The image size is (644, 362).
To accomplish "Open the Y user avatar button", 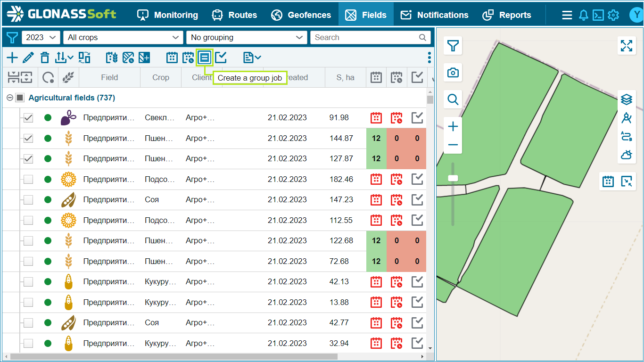I will pyautogui.click(x=636, y=15).
